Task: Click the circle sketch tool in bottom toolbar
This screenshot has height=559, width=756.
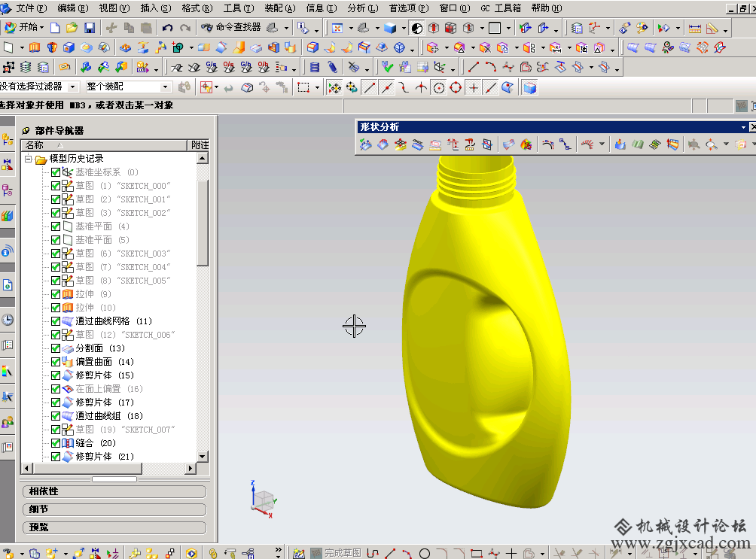Action: coord(425,553)
